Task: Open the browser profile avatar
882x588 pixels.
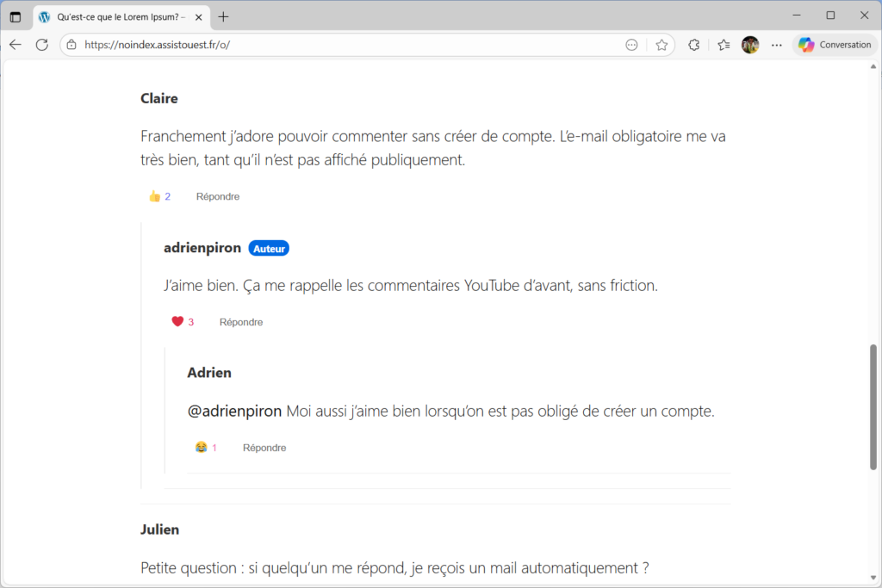Action: (750, 45)
